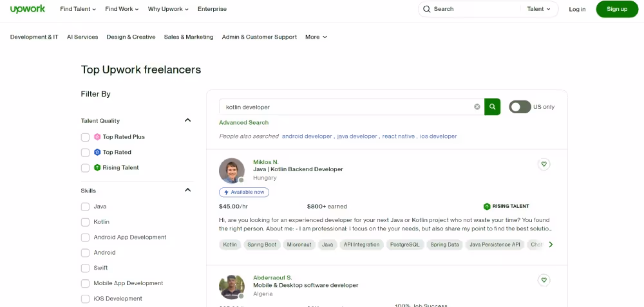Click the Log in link

coord(577,10)
